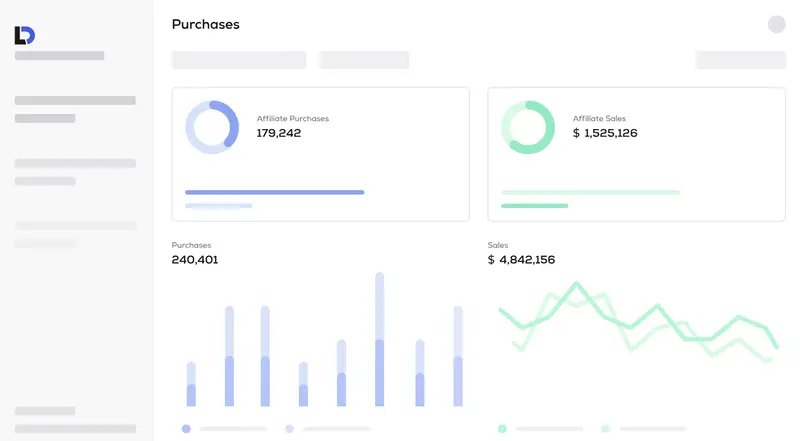Click the Sales total $ 4,842,156

click(521, 260)
